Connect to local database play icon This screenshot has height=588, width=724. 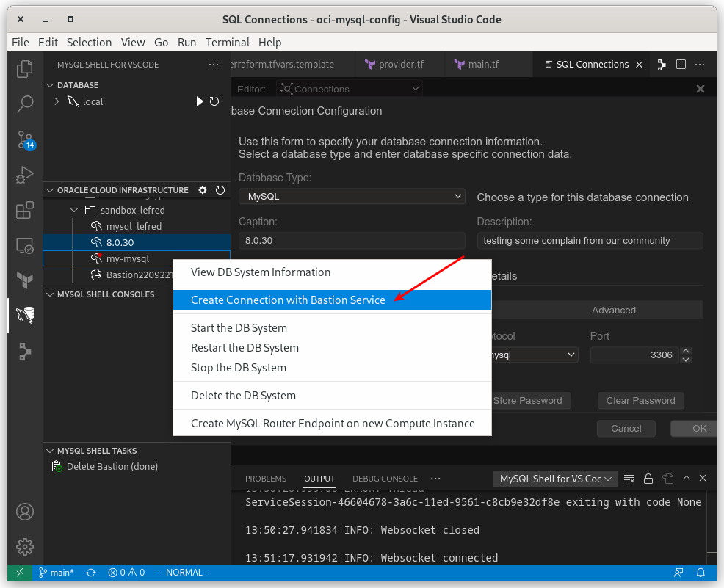[200, 101]
